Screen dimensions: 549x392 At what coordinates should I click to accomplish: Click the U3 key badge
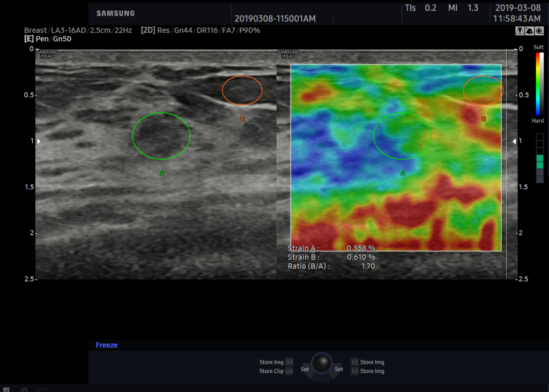click(x=289, y=362)
